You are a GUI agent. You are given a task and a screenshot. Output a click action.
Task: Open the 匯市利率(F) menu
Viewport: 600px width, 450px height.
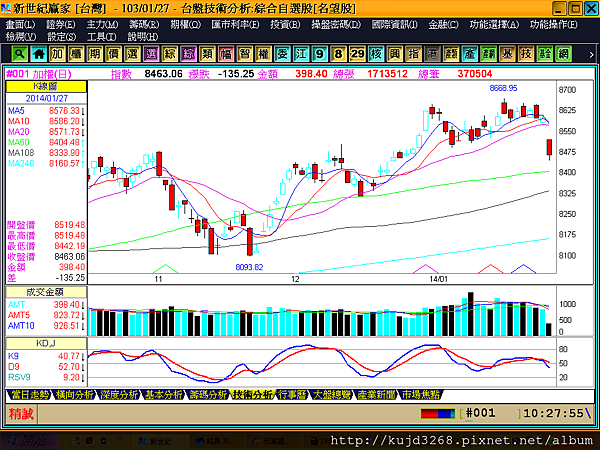(x=235, y=24)
